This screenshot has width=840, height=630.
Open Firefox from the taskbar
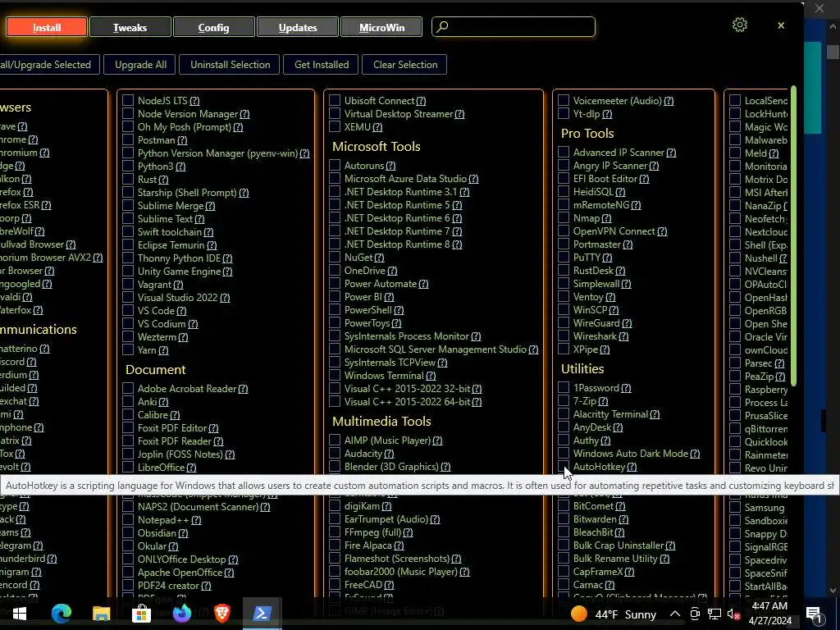pyautogui.click(x=182, y=613)
